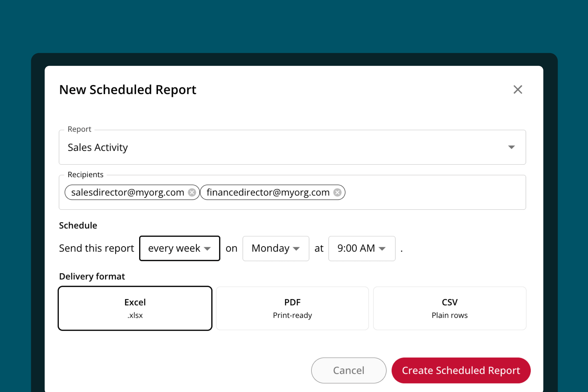Remove financedirector@myorg.com recipient chip
Screen dimensions: 588x392
(x=337, y=193)
